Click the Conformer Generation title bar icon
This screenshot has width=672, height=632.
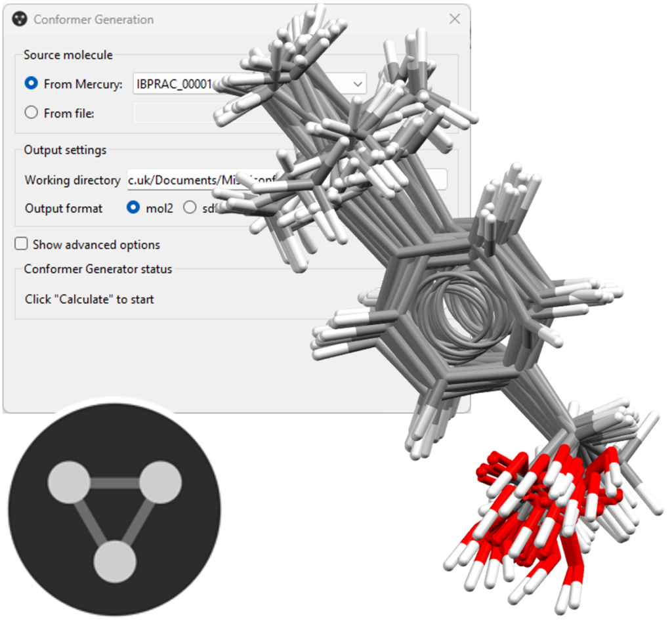20,19
